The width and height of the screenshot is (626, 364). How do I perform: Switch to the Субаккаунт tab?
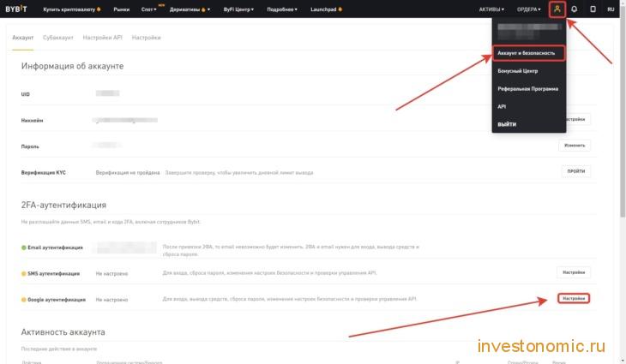tap(58, 38)
